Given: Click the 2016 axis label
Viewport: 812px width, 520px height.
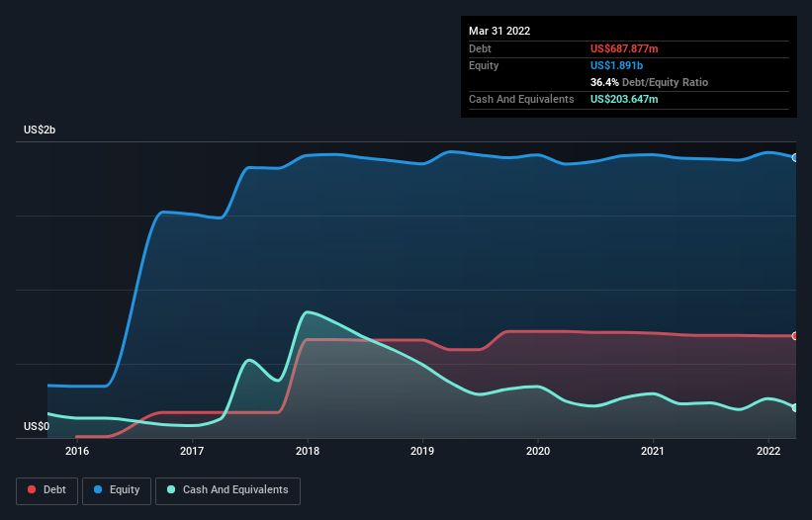Looking at the screenshot, I should coord(77,451).
